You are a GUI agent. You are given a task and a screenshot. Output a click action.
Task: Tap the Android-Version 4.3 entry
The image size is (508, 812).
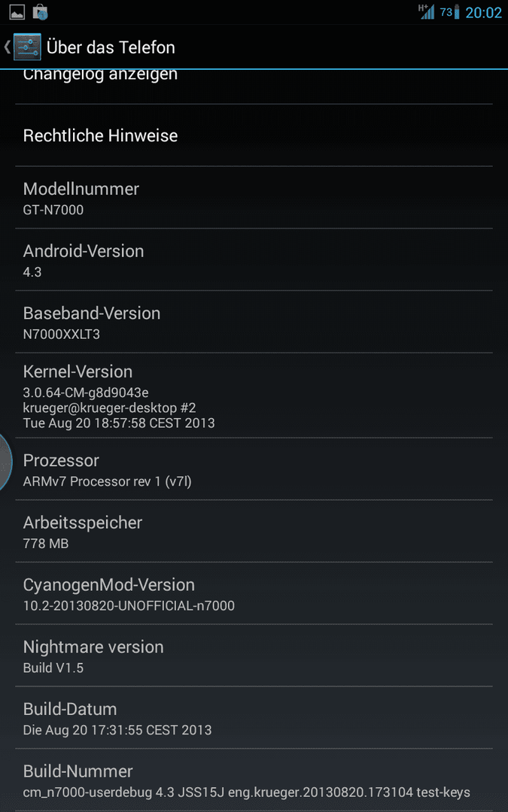[x=254, y=259]
